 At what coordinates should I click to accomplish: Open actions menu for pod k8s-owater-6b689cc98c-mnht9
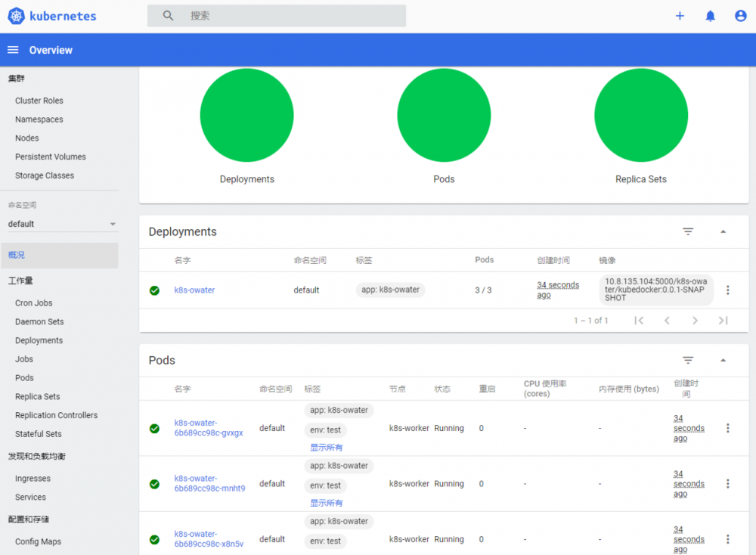point(728,483)
